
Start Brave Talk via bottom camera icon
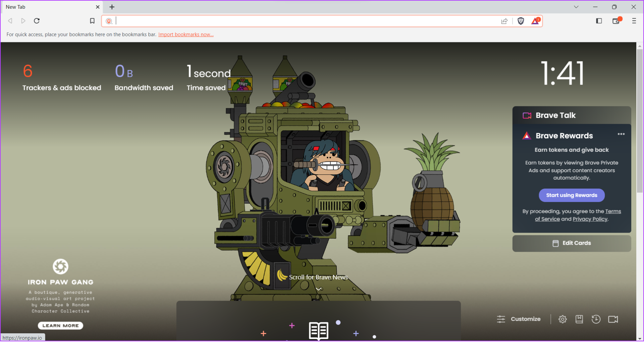click(613, 319)
